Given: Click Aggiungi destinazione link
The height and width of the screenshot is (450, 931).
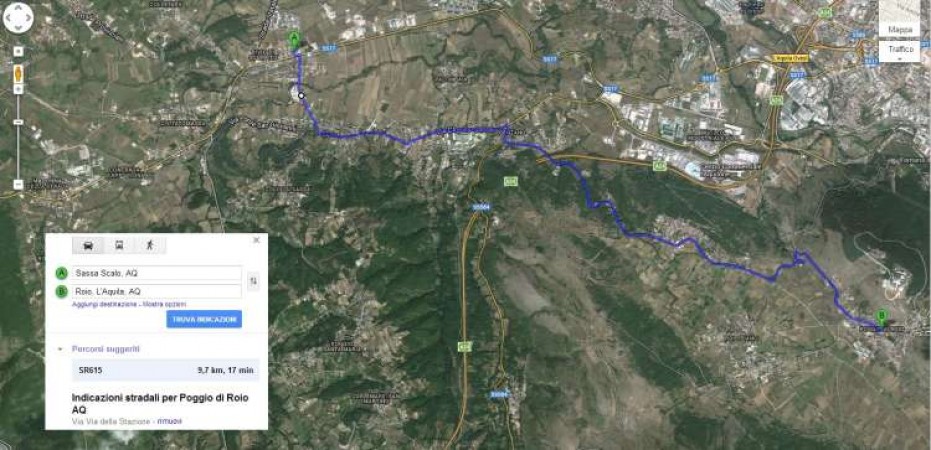Looking at the screenshot, I should click(103, 304).
